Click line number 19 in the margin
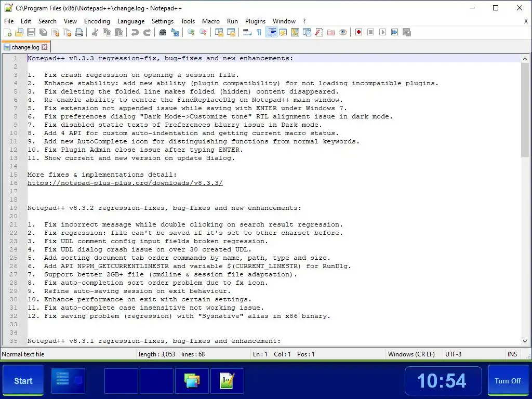 pos(14,208)
